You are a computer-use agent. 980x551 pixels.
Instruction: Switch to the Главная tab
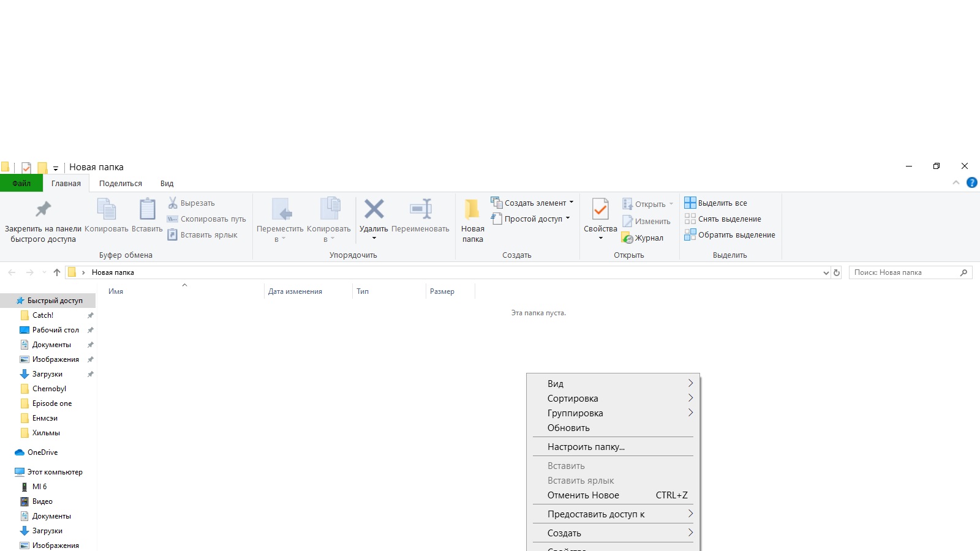click(66, 183)
